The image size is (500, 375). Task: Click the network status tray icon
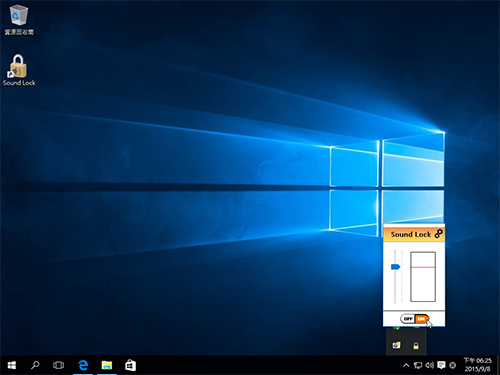click(x=418, y=365)
